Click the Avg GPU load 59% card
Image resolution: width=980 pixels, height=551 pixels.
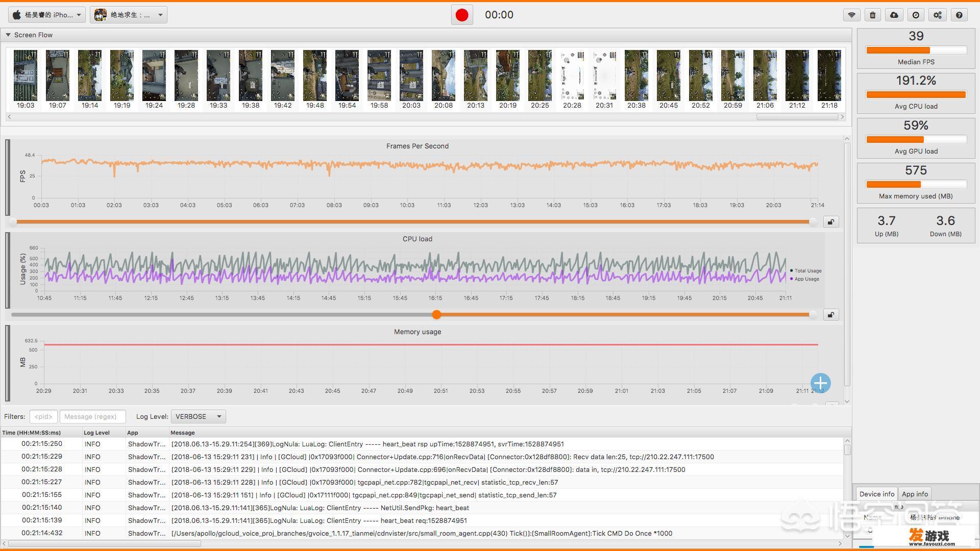pos(916,138)
